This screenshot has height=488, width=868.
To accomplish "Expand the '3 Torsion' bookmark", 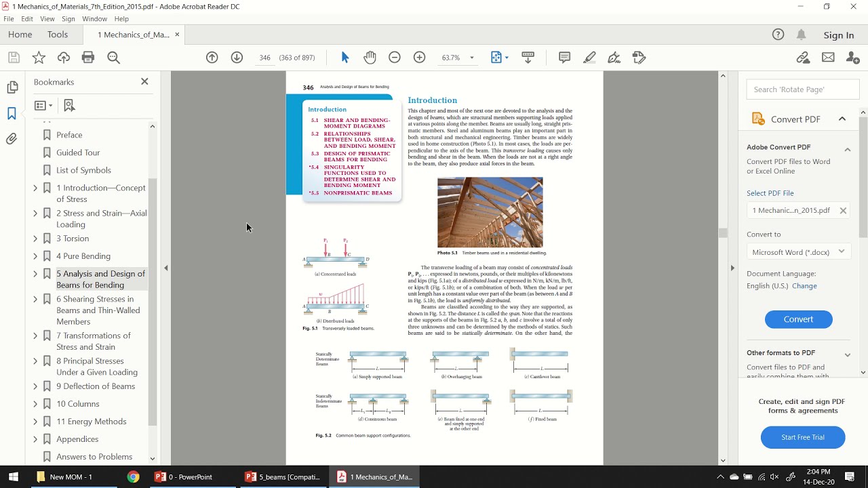I will click(x=35, y=239).
